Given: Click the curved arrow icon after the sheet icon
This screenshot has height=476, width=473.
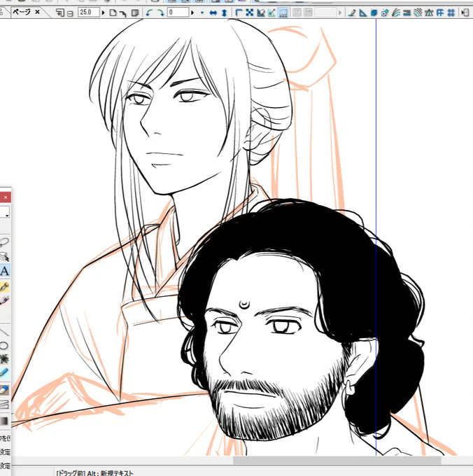Looking at the screenshot, I should pyautogui.click(x=123, y=13).
